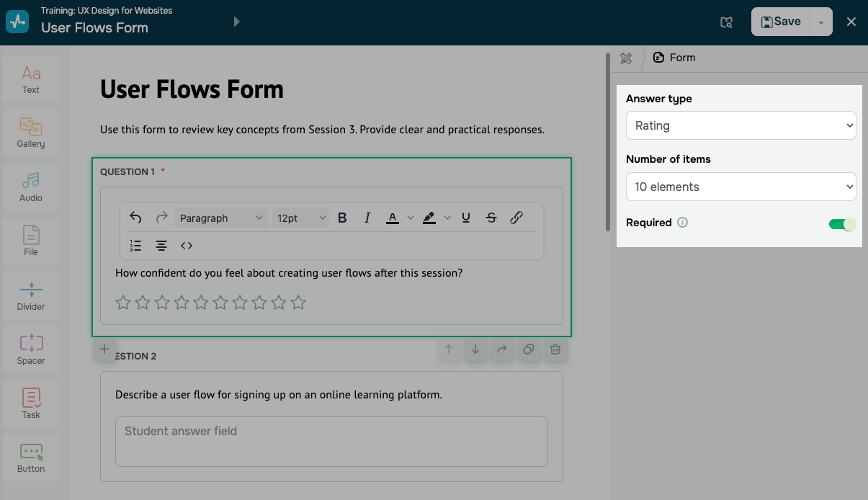Disable the Required toggle
This screenshot has height=500, width=868.
(842, 223)
